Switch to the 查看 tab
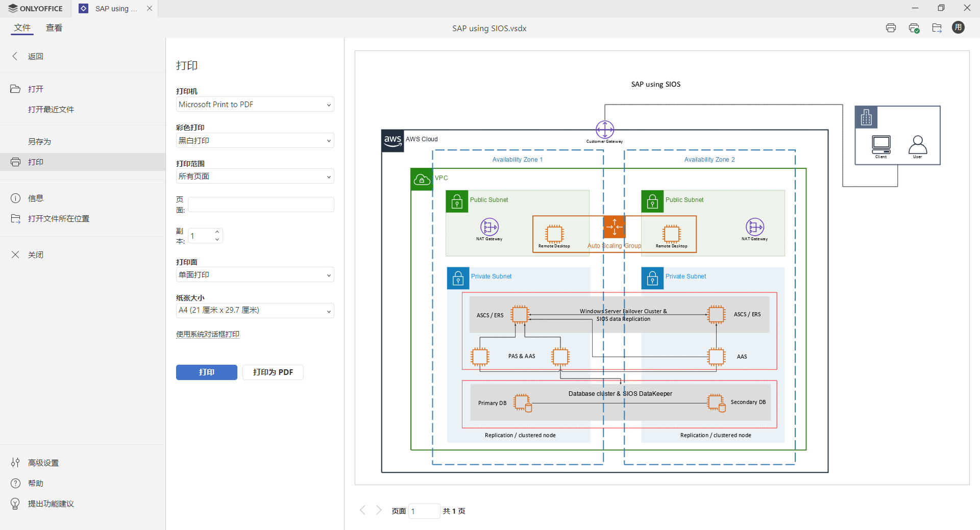Image resolution: width=980 pixels, height=530 pixels. click(54, 28)
